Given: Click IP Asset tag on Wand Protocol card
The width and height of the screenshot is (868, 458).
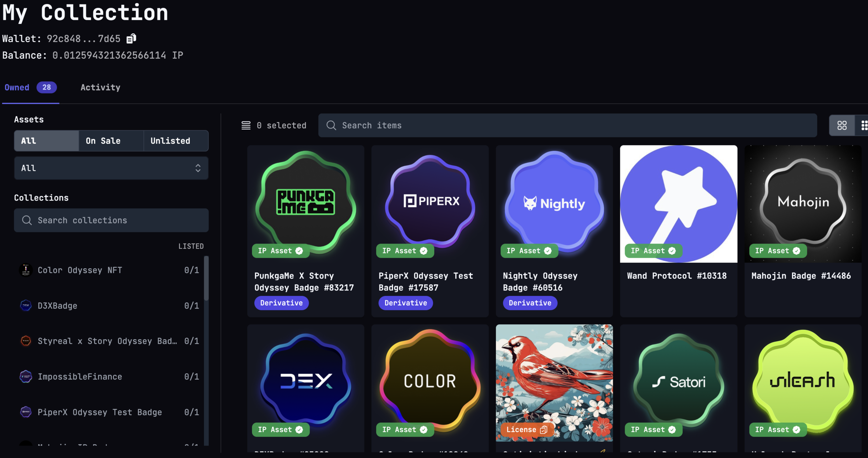Looking at the screenshot, I should 654,250.
